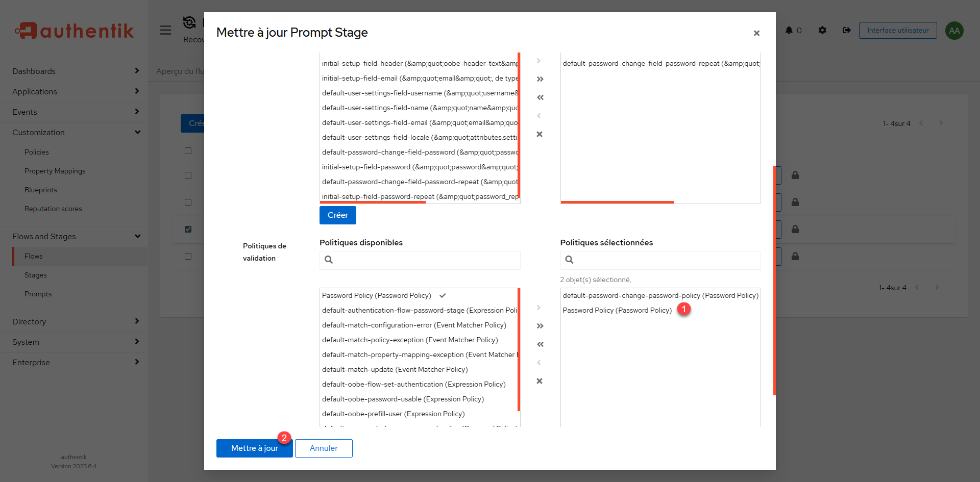Click the Annuler button
The width and height of the screenshot is (980, 482).
point(324,448)
